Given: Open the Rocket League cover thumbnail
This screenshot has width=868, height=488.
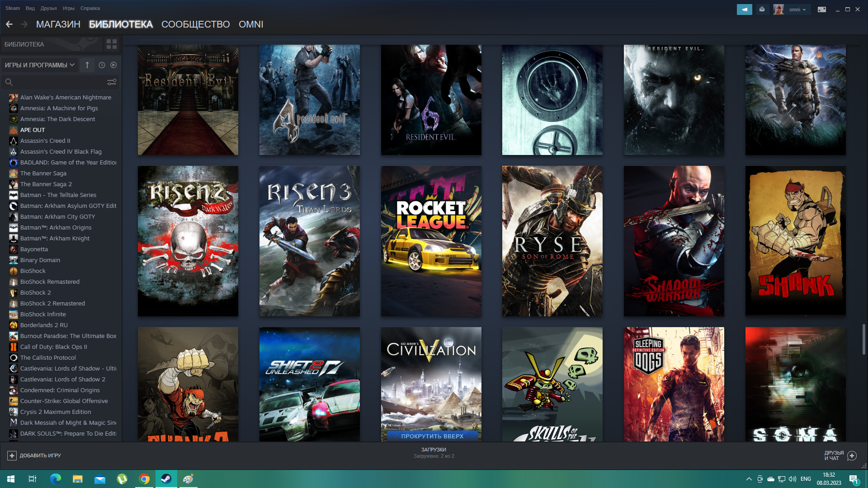Looking at the screenshot, I should pos(431,241).
